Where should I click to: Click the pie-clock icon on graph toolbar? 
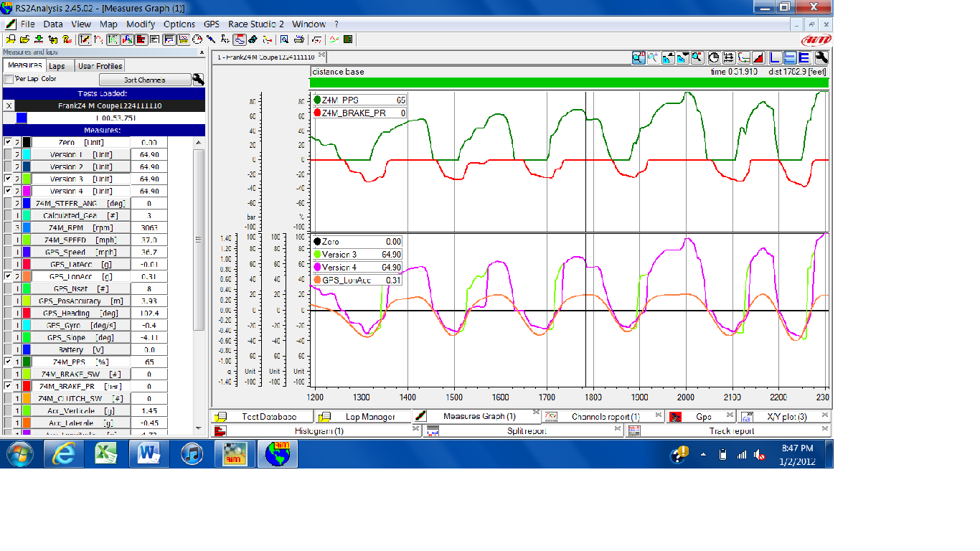(714, 58)
